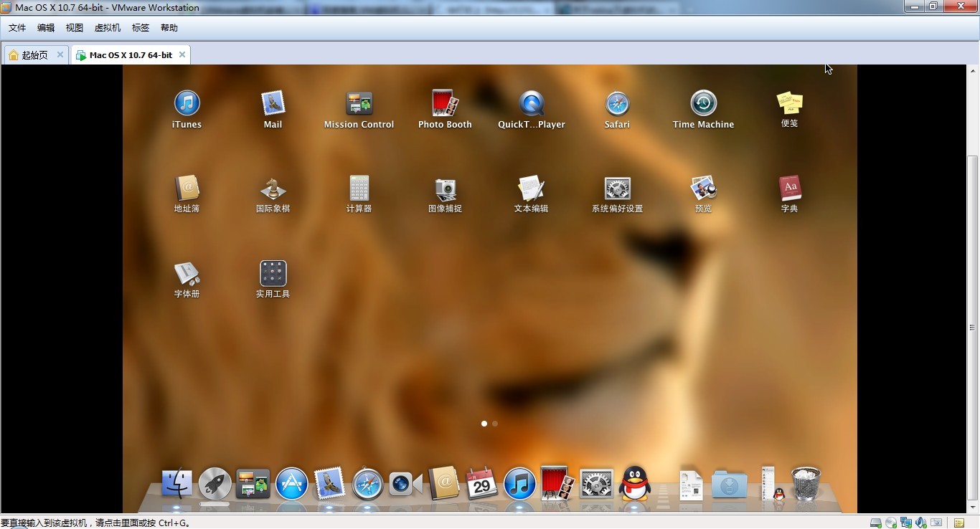Viewport: 980px width, 529px height.
Task: Go to second Launchpad page dot
Action: pyautogui.click(x=495, y=424)
